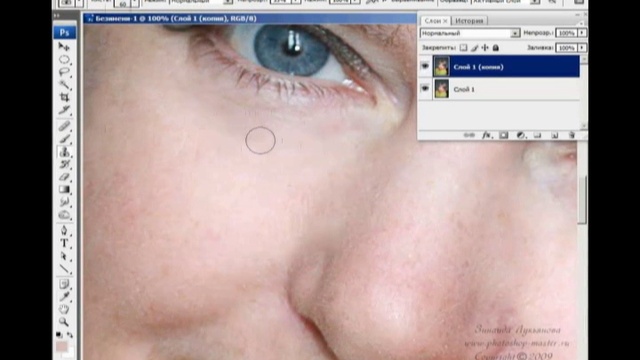Viewport: 640px width, 360px height.
Task: Select the Слой 1 (копия) layer
Action: point(506,67)
